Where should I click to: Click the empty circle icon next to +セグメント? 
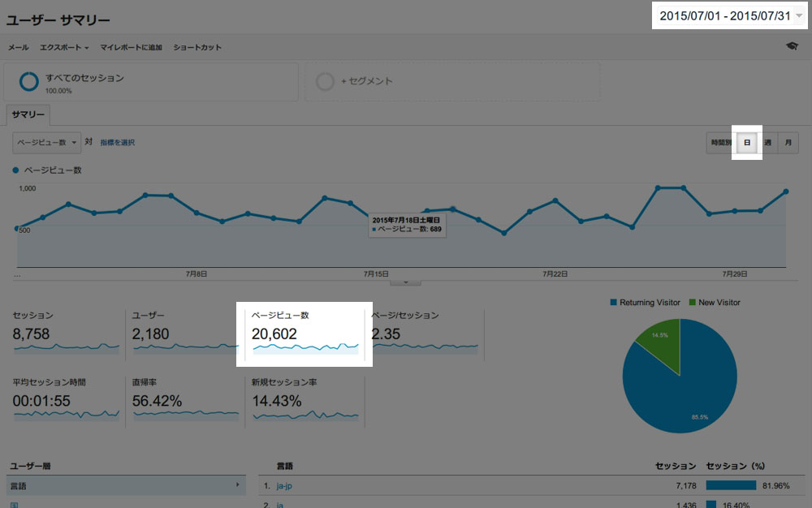click(x=325, y=82)
